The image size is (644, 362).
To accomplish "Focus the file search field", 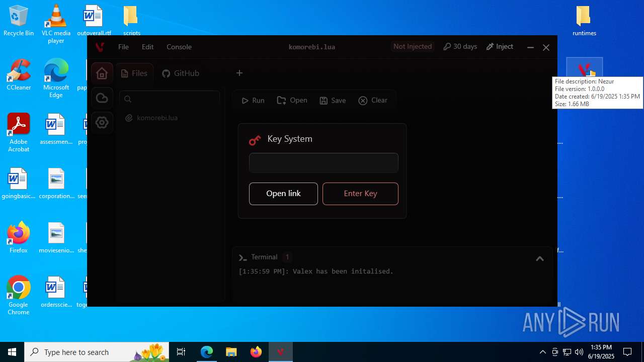I will pyautogui.click(x=170, y=99).
